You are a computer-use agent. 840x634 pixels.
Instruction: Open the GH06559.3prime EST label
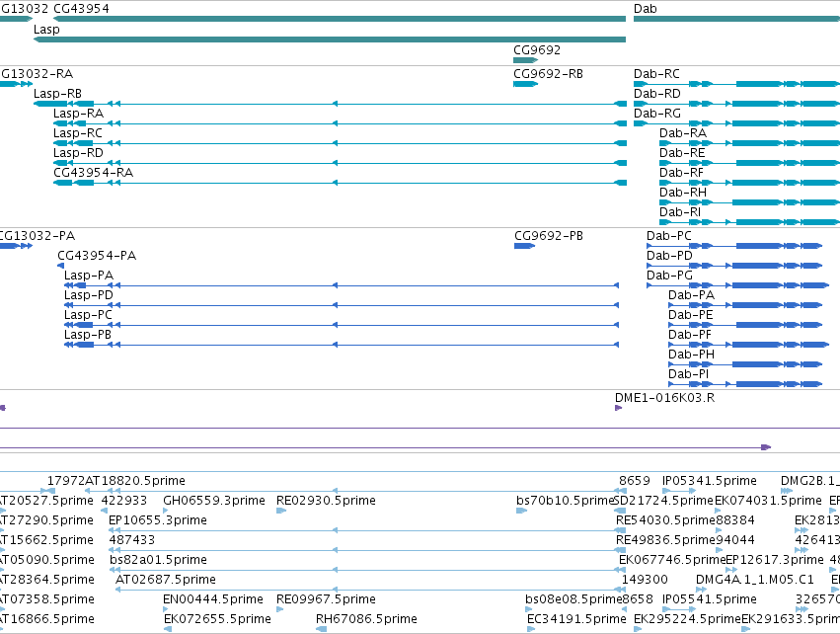coord(214,501)
